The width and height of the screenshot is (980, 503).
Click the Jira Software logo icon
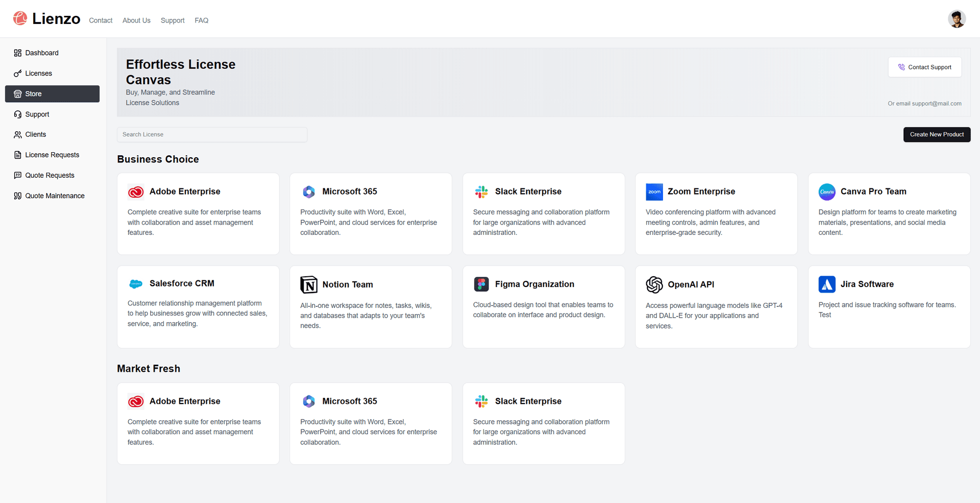tap(826, 284)
